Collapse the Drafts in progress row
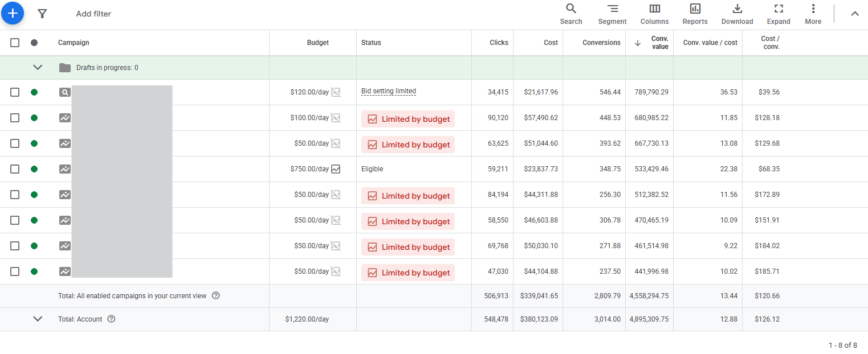The width and height of the screenshot is (868, 354). click(x=38, y=68)
